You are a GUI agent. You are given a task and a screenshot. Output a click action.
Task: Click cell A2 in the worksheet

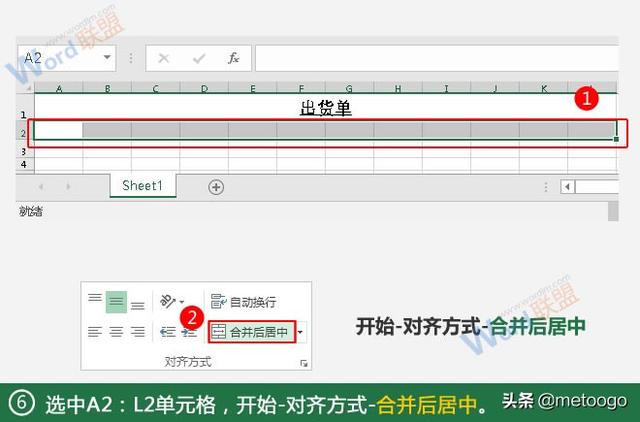point(59,131)
